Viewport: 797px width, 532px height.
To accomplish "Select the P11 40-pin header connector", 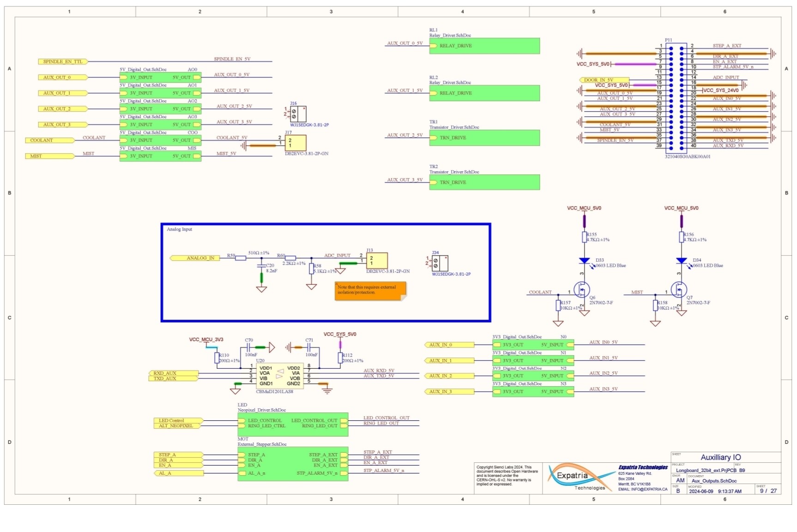I will (x=676, y=98).
